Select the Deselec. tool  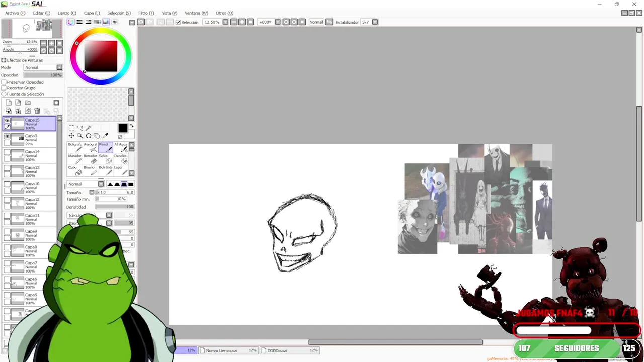point(121,159)
